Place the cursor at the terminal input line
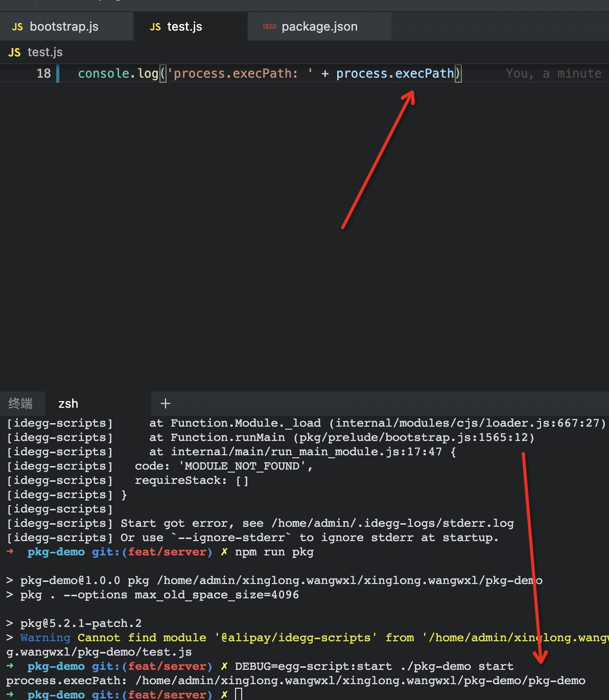The image size is (609, 700). click(238, 693)
